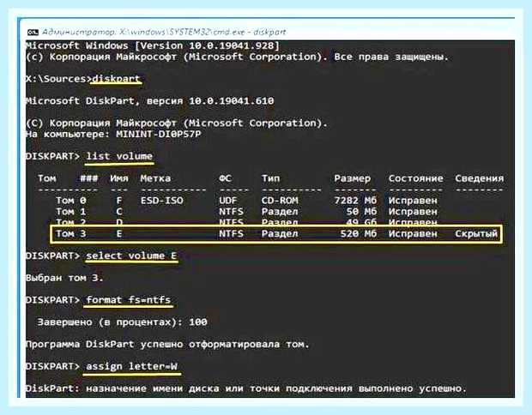The width and height of the screenshot is (532, 415).
Task: Click the Сведения column header
Action: 479,178
